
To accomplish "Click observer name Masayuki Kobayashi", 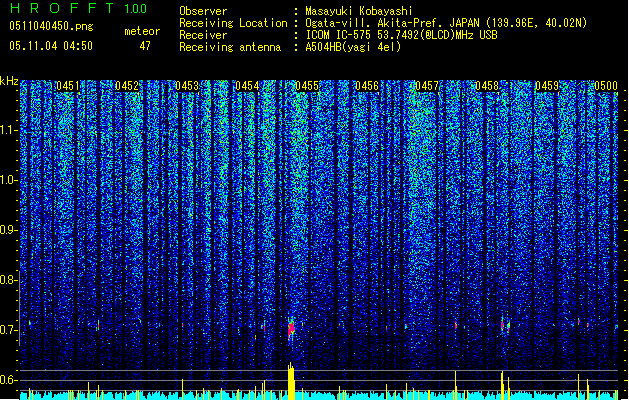I will pyautogui.click(x=359, y=11).
